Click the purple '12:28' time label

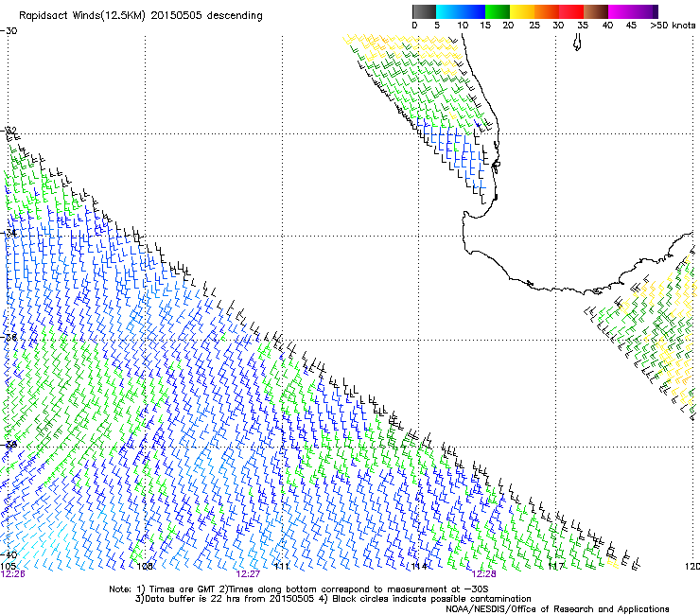[484, 574]
